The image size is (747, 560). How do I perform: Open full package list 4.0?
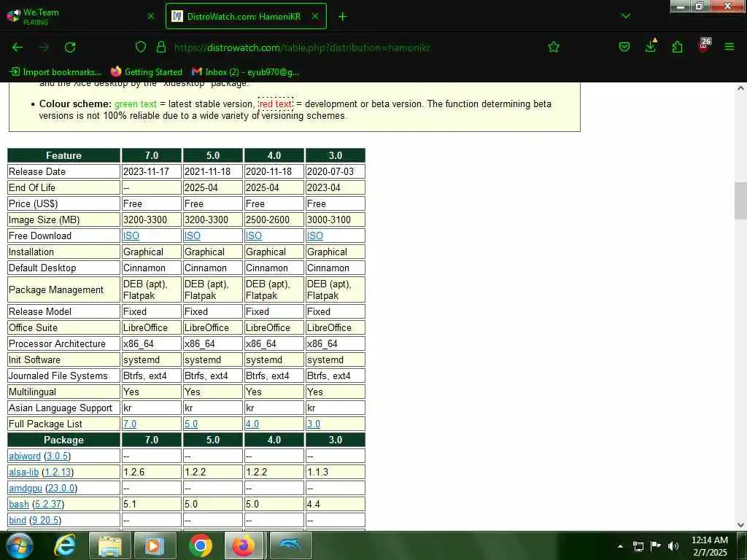tap(252, 424)
